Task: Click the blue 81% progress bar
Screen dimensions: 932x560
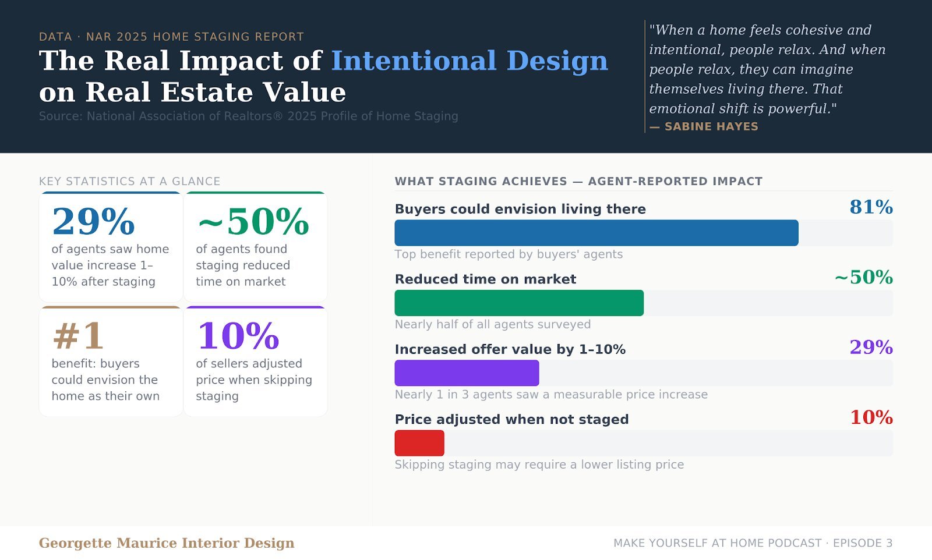Action: click(596, 233)
